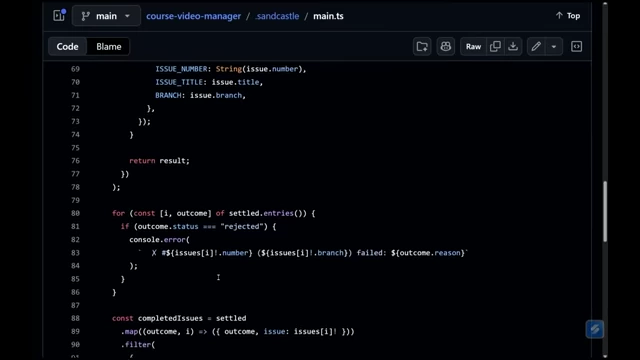640x360 pixels.
Task: Open the main branch selector dropdown
Action: [106, 16]
